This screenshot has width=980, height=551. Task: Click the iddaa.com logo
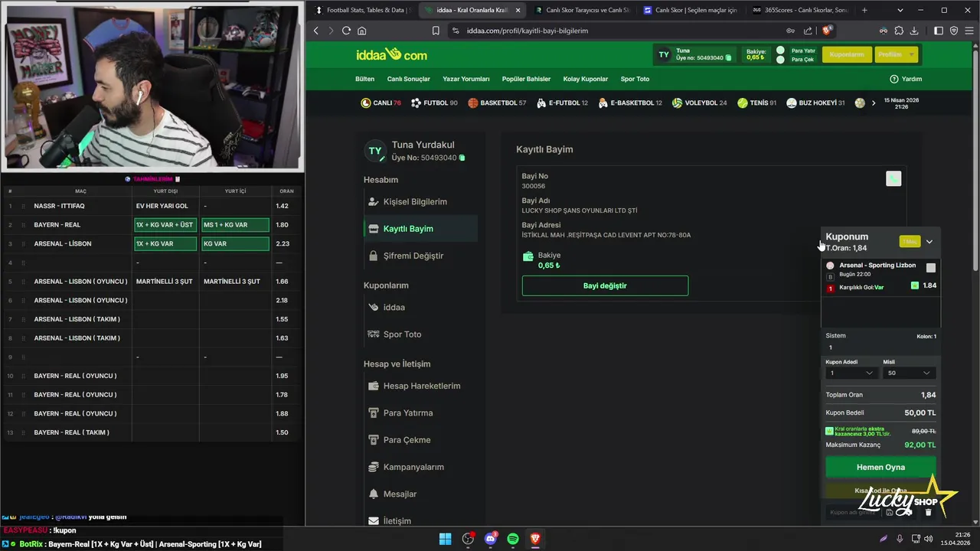[x=391, y=55]
